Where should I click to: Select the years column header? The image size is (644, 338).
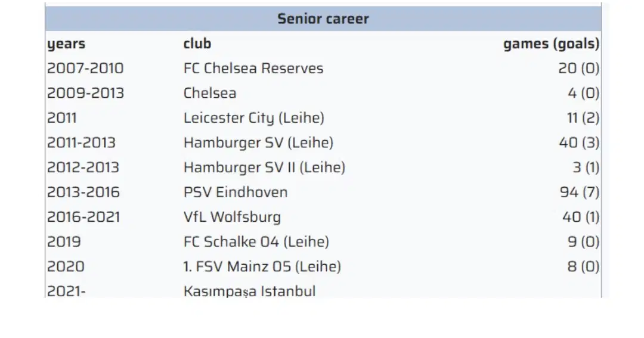(x=66, y=44)
